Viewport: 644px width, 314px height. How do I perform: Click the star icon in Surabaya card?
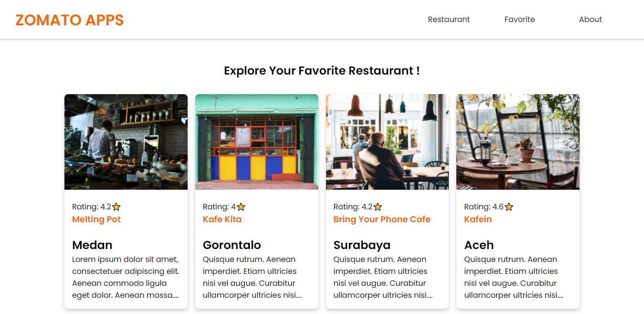tap(378, 207)
